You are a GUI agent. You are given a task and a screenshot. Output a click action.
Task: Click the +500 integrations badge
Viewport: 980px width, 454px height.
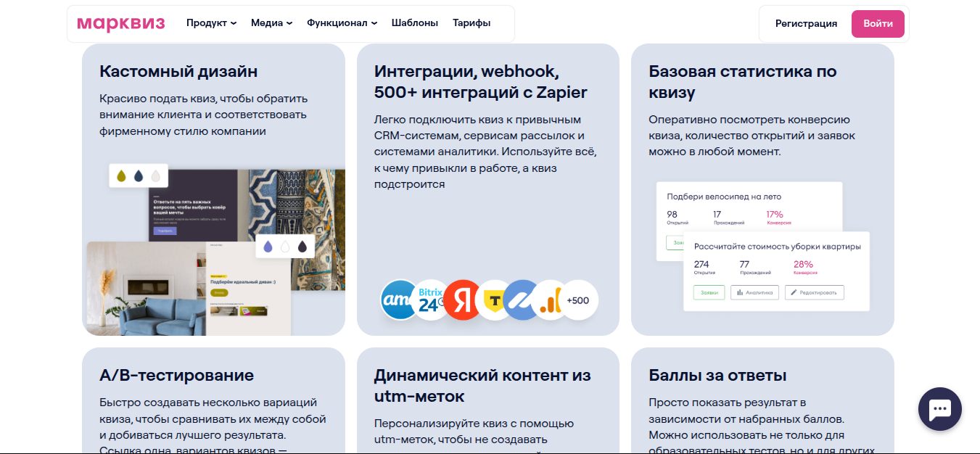(578, 300)
